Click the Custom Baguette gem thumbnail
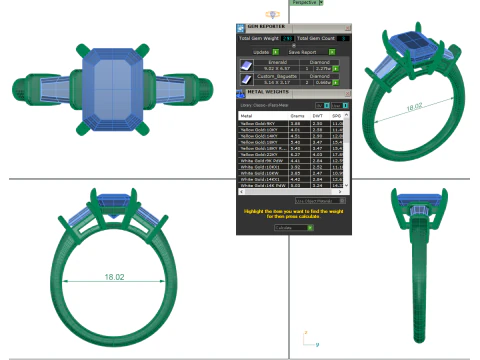Viewport: 480px width, 360px height. click(x=247, y=79)
